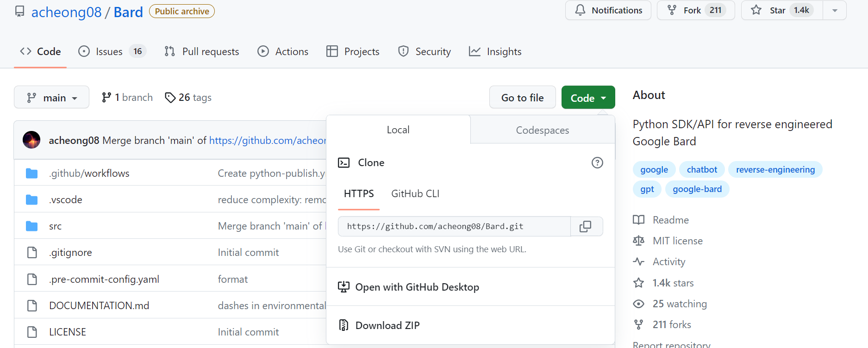The image size is (868, 348).
Task: Select the GitHub CLI clone option
Action: tap(415, 193)
